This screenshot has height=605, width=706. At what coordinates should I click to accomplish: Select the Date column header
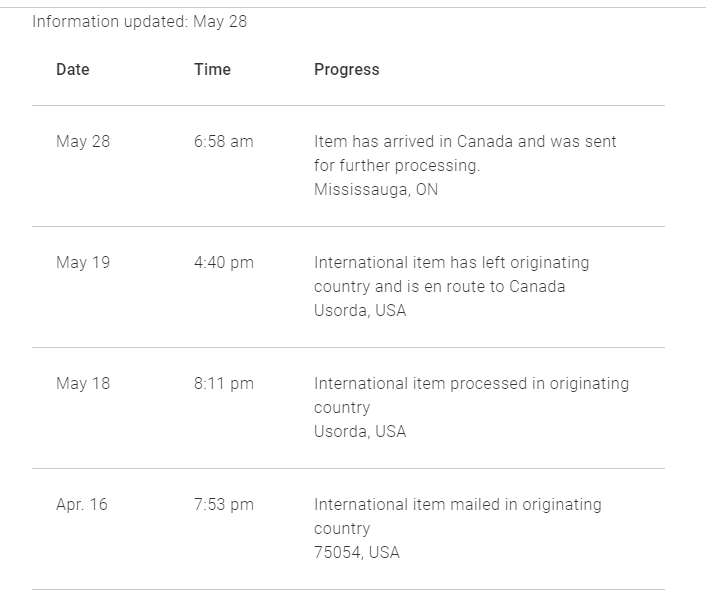(x=73, y=69)
